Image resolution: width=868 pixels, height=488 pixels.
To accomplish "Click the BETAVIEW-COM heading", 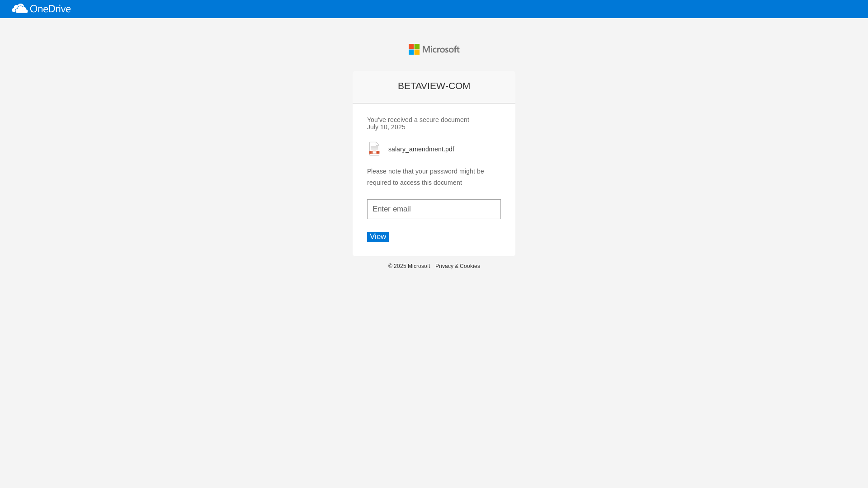I will [434, 86].
